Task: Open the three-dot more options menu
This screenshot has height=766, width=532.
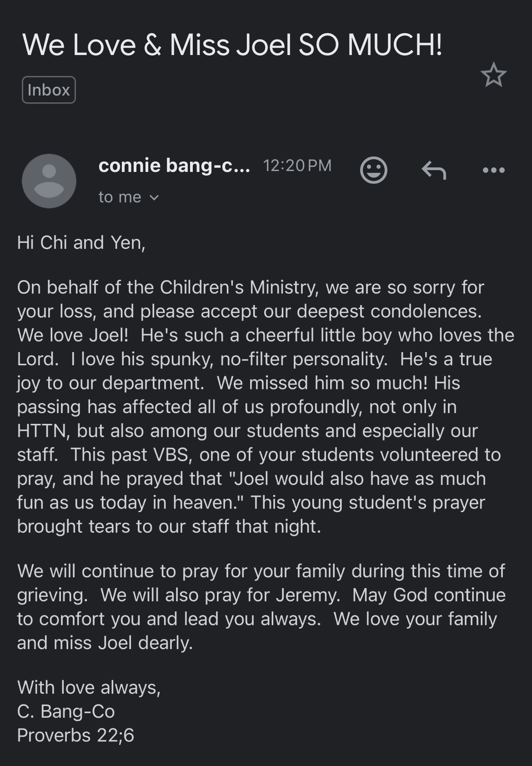Action: pyautogui.click(x=493, y=171)
